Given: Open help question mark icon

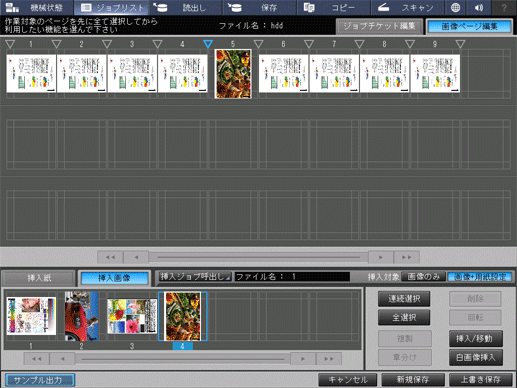Looking at the screenshot, I should click(x=504, y=7).
